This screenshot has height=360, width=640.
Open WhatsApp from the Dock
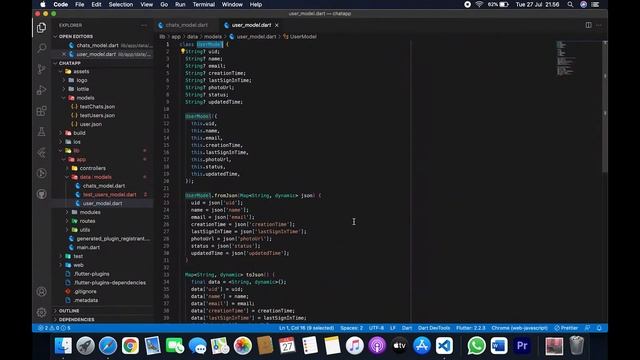(476, 346)
